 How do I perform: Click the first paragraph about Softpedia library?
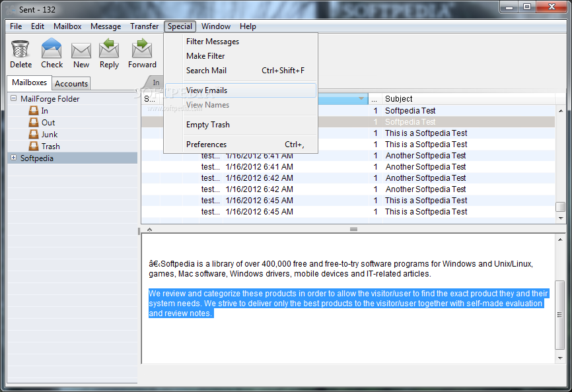point(341,269)
